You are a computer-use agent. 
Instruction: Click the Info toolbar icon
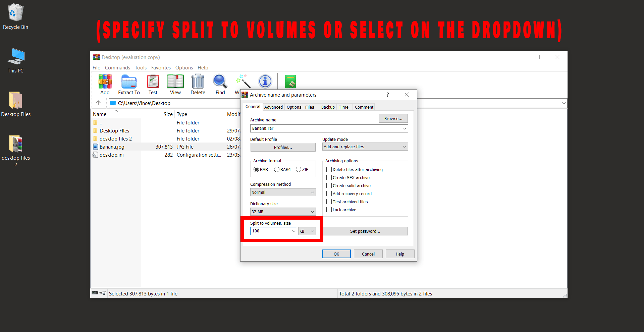(265, 82)
